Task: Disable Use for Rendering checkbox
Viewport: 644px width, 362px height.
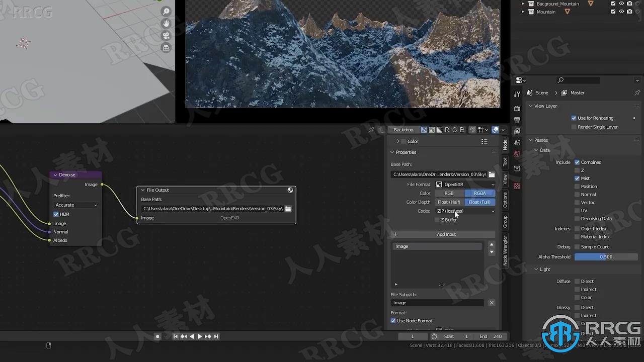Action: tap(574, 118)
